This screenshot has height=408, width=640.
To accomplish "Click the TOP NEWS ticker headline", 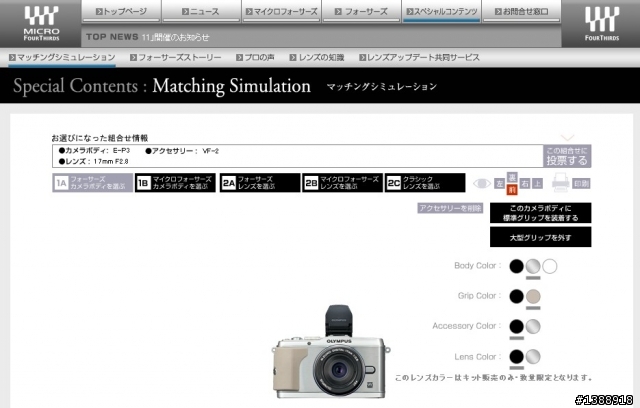I will [176, 37].
